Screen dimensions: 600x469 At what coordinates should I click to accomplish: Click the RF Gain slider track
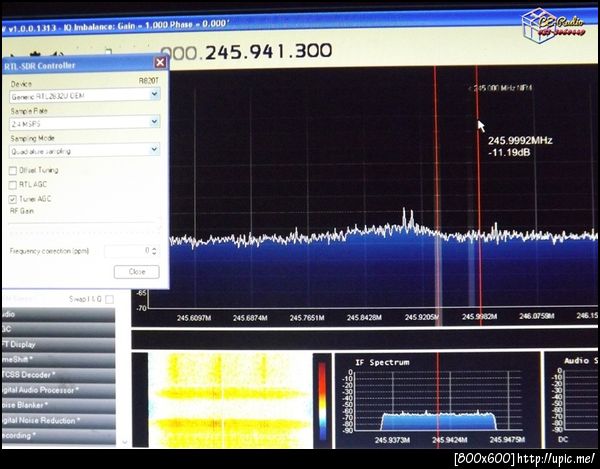[x=84, y=227]
